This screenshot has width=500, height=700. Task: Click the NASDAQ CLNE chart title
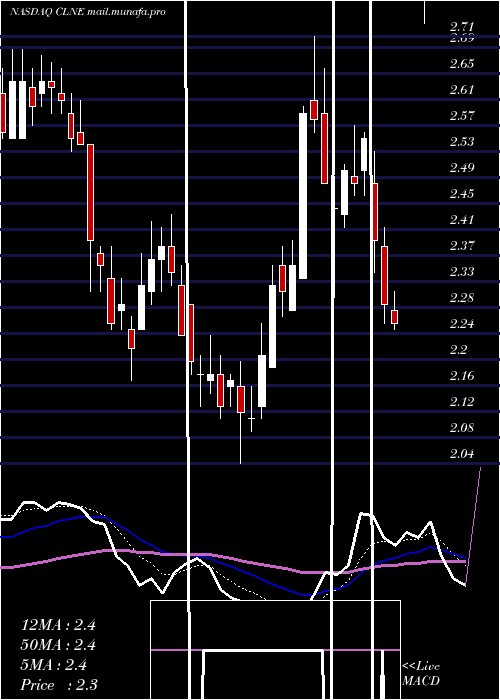[88, 12]
